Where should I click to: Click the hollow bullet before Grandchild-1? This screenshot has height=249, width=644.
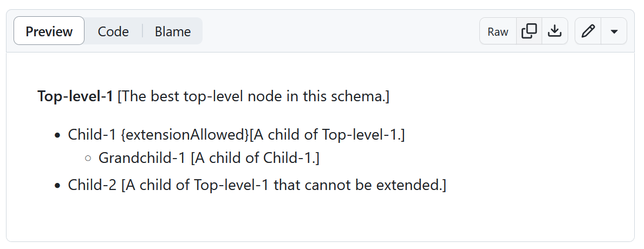click(x=88, y=159)
